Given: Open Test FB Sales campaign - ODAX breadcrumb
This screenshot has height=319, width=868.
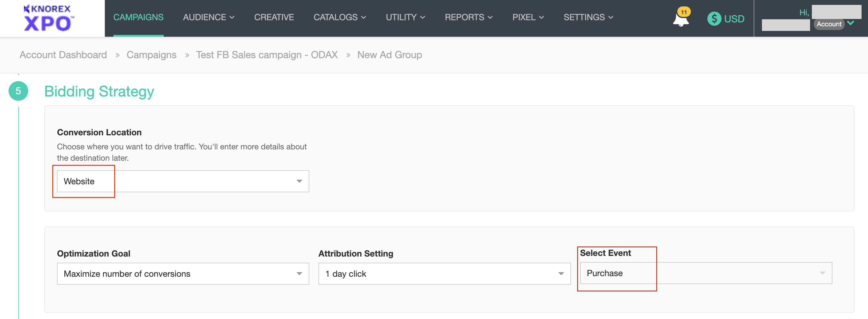Looking at the screenshot, I should [x=267, y=55].
